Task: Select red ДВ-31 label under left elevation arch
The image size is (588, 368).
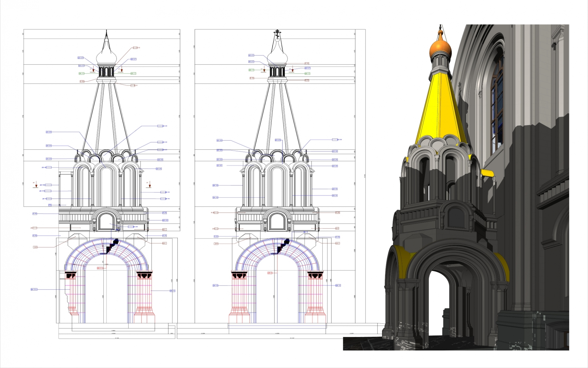Action: coord(100,268)
